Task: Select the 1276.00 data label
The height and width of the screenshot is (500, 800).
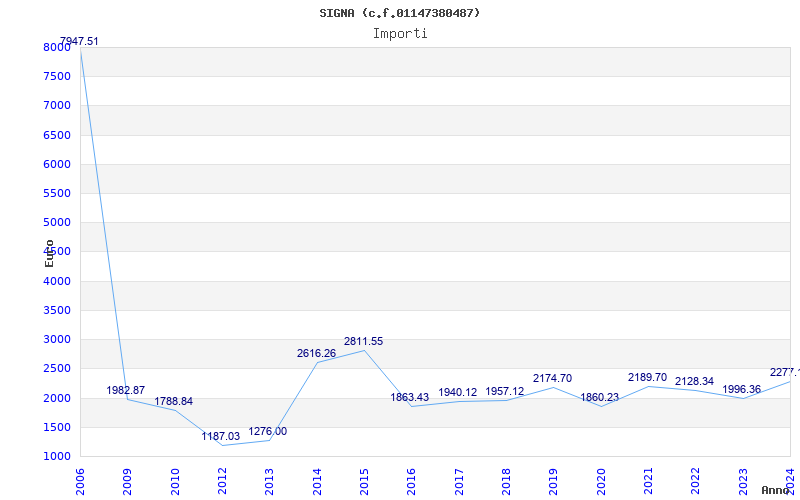Action: (268, 431)
